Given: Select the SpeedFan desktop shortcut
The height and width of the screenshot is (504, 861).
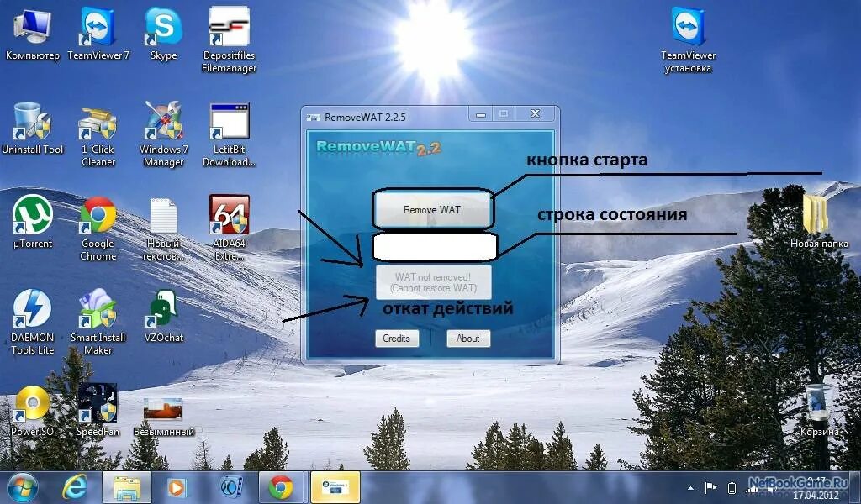Looking at the screenshot, I should coord(98,412).
